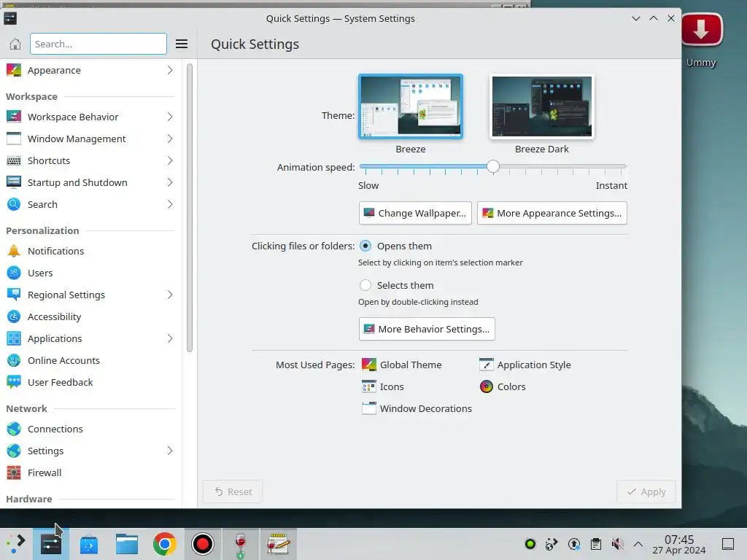Click the Notifications bell icon

(14, 251)
